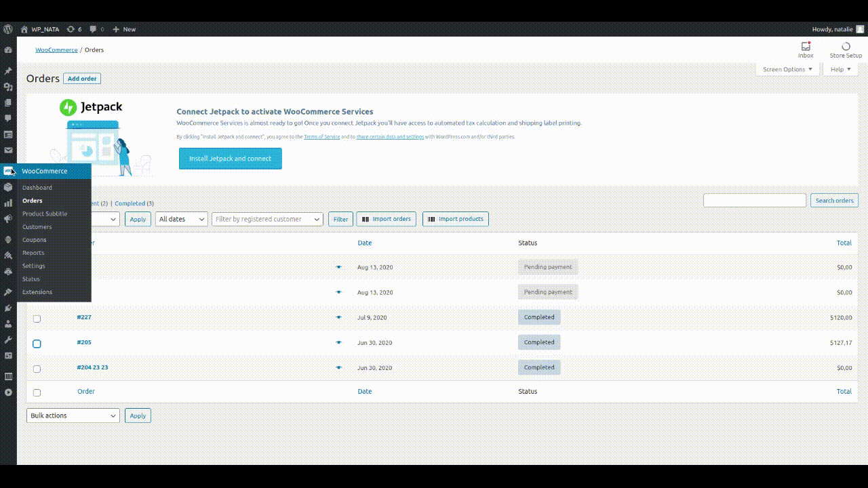Preview order #204 23 23 with the eye icon
This screenshot has height=488, width=868.
[x=338, y=367]
